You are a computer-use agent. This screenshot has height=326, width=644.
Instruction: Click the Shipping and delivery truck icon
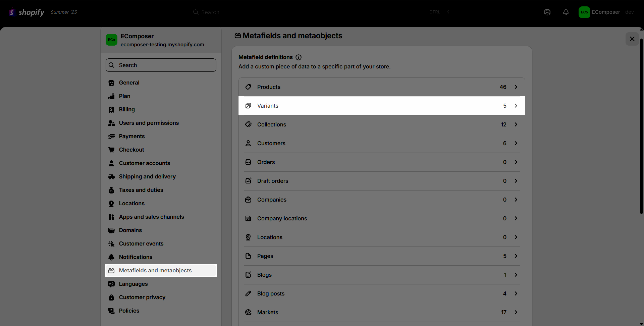[x=111, y=177]
